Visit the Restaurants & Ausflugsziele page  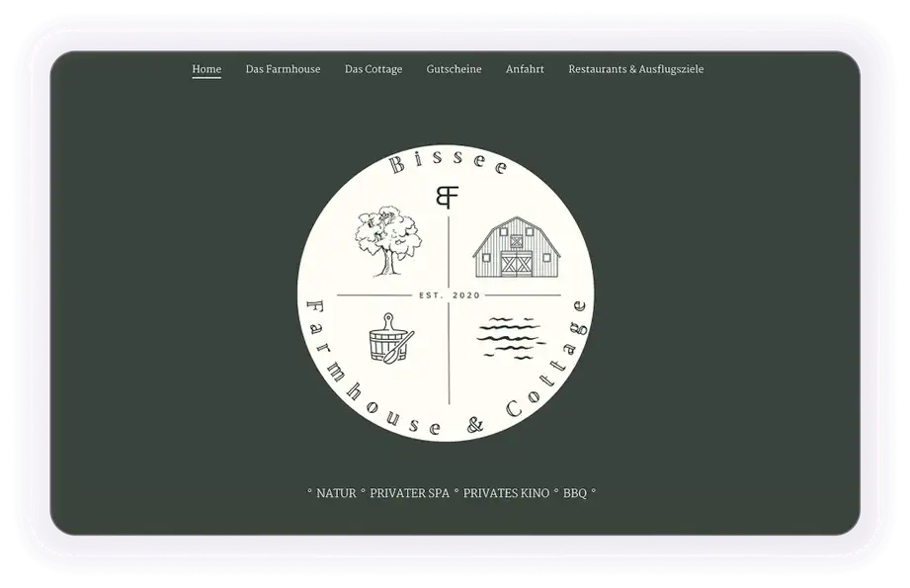click(635, 69)
